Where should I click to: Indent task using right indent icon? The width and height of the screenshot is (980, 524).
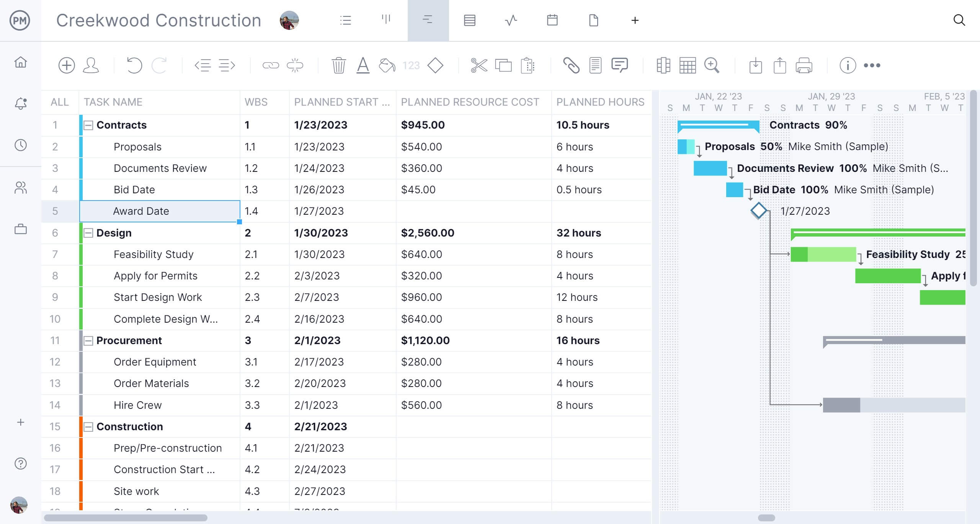point(227,65)
